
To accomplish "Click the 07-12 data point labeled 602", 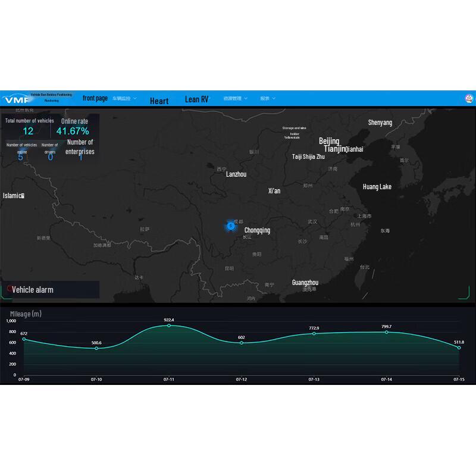I will pos(242,343).
